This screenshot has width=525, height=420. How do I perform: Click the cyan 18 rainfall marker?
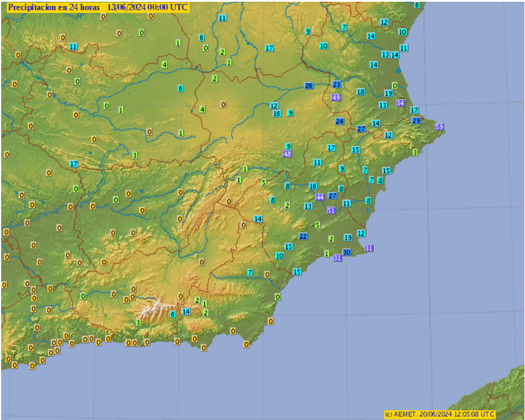tap(360, 92)
